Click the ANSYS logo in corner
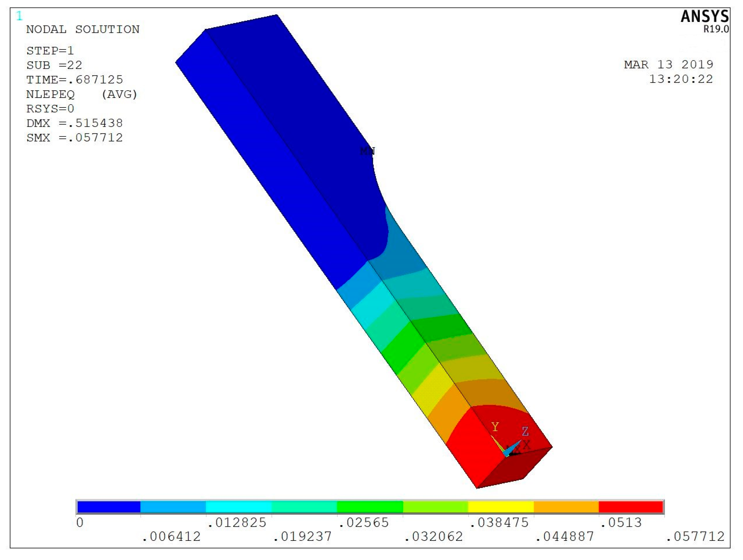The image size is (743, 560). click(704, 17)
